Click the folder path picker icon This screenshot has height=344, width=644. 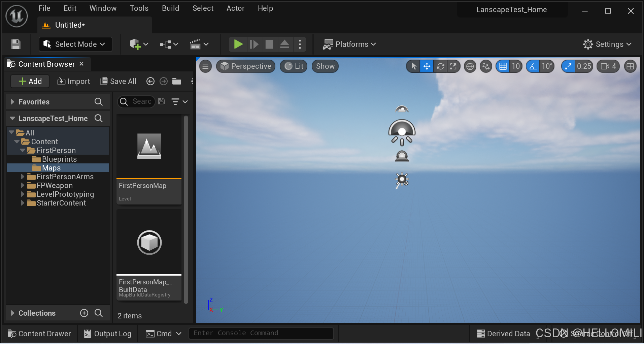[177, 81]
